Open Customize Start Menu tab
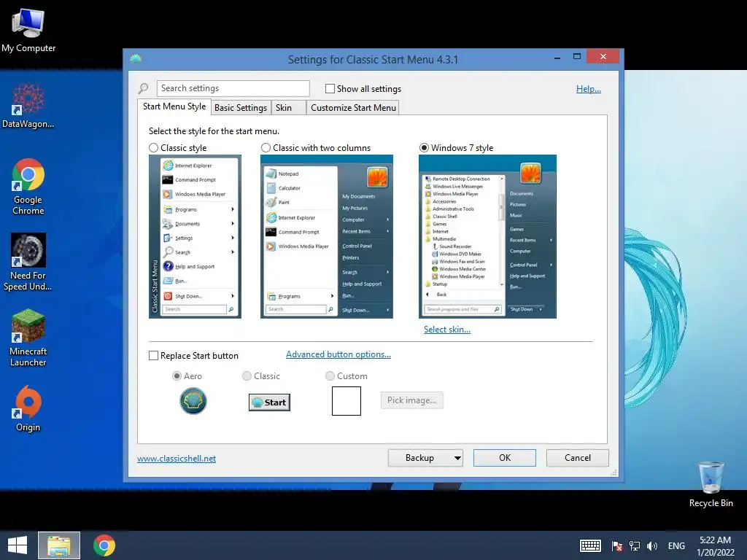The height and width of the screenshot is (560, 747). coord(353,108)
